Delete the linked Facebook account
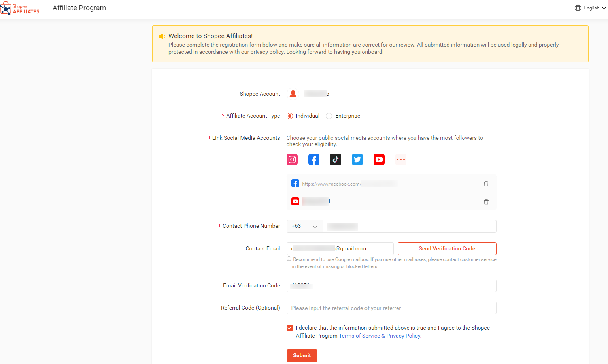608x364 pixels. click(x=486, y=183)
